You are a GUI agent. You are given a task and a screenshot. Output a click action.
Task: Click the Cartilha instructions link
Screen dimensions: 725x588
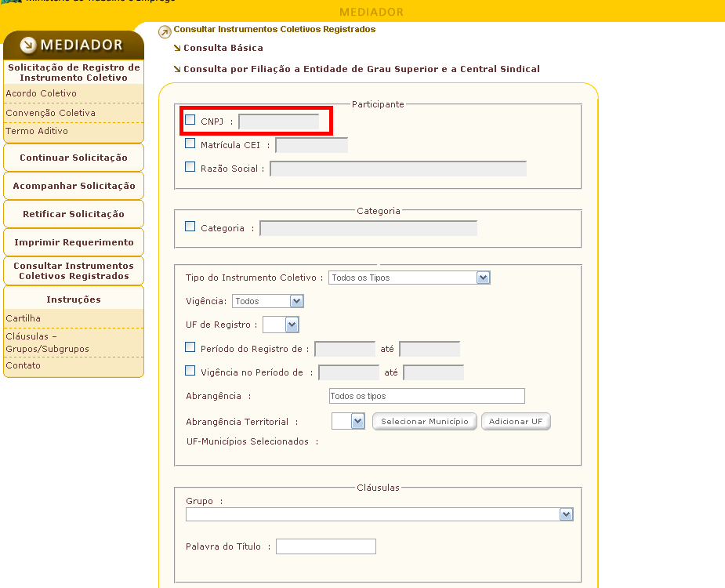(24, 318)
